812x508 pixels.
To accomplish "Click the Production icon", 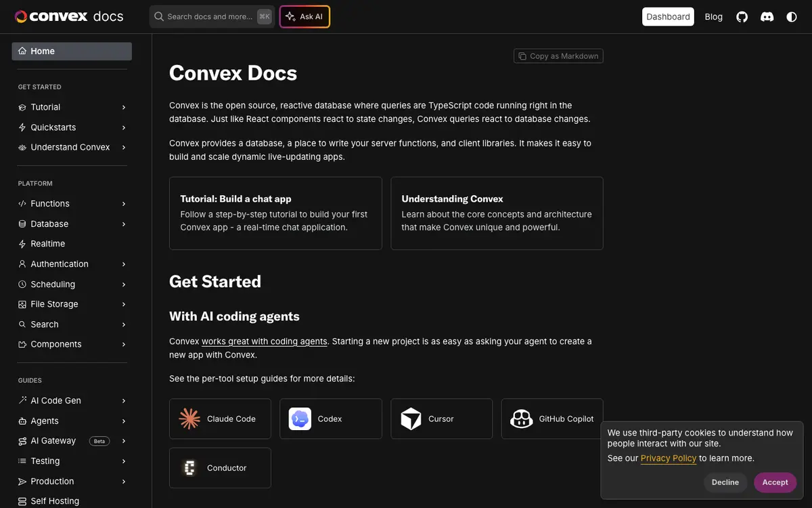I will click(x=22, y=482).
